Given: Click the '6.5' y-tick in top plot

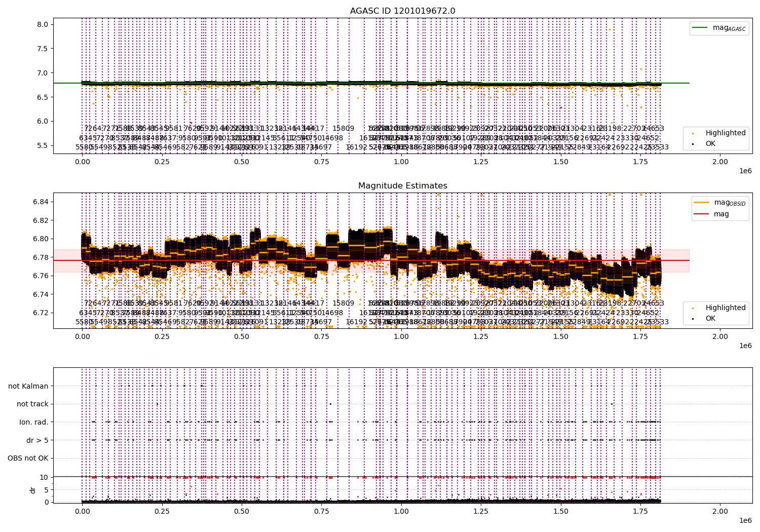Looking at the screenshot, I should (x=43, y=97).
